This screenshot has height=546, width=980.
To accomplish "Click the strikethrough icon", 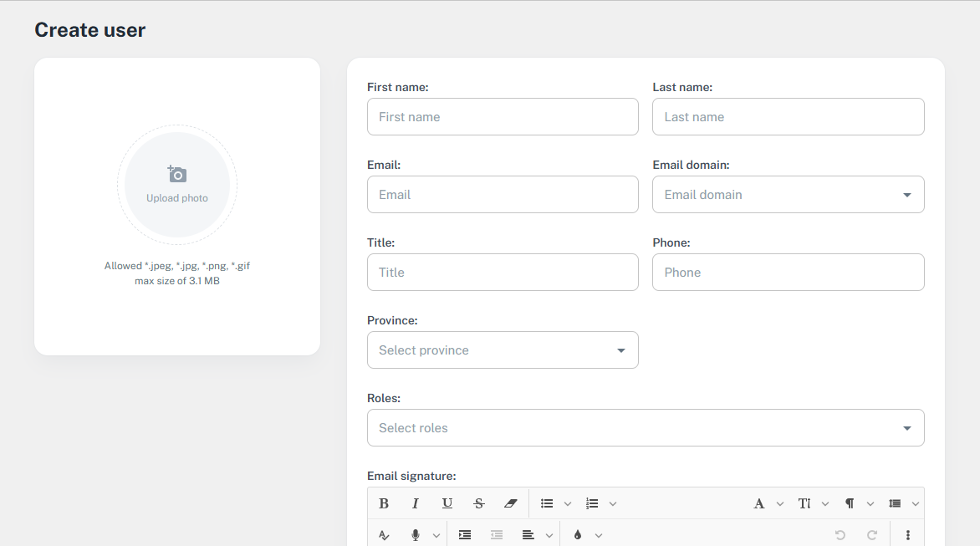I will point(479,503).
